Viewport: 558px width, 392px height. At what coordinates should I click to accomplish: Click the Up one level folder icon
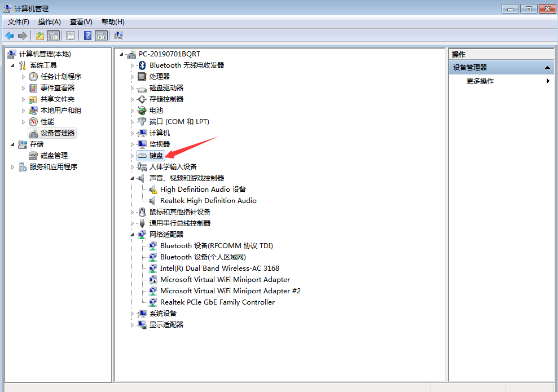(40, 36)
